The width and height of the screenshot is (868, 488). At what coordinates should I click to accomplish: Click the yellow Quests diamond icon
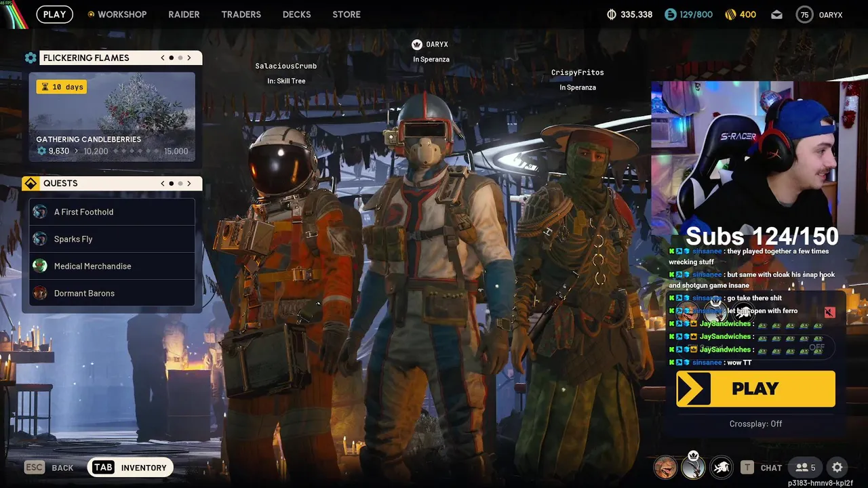pos(31,183)
